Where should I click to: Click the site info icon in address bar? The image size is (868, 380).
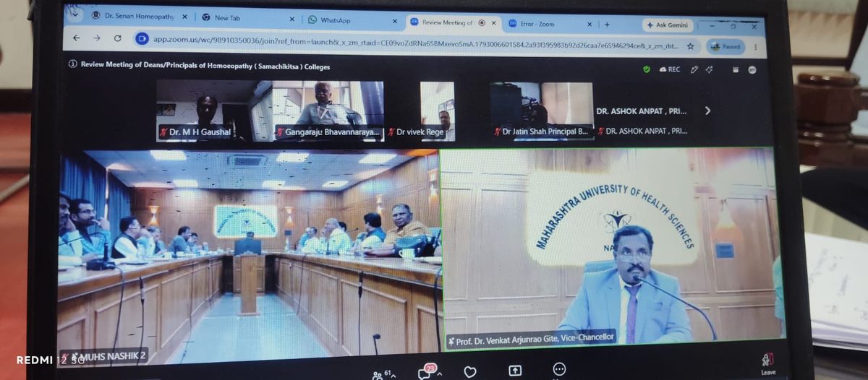coord(142,39)
